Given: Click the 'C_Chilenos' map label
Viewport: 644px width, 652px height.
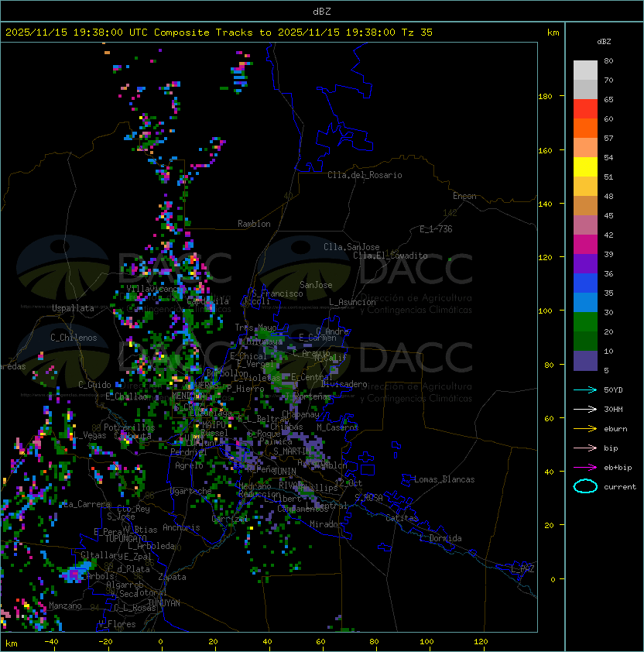Looking at the screenshot, I should point(74,338).
